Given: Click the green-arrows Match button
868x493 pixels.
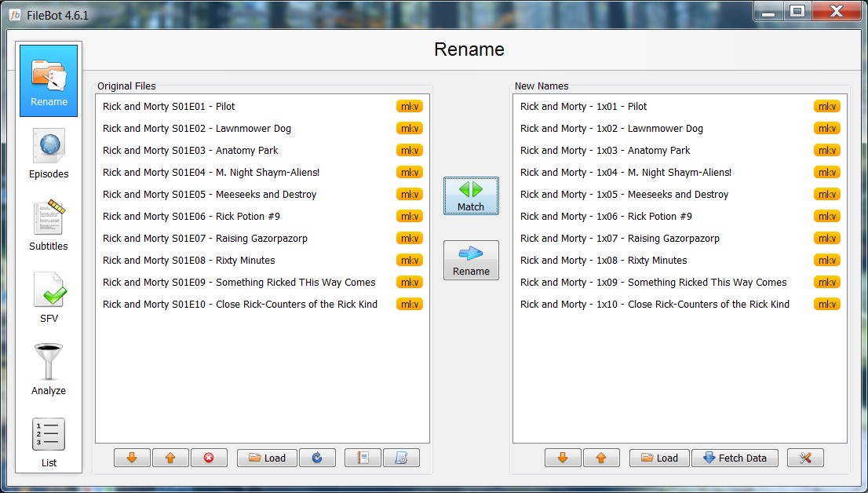Looking at the screenshot, I should [x=471, y=196].
